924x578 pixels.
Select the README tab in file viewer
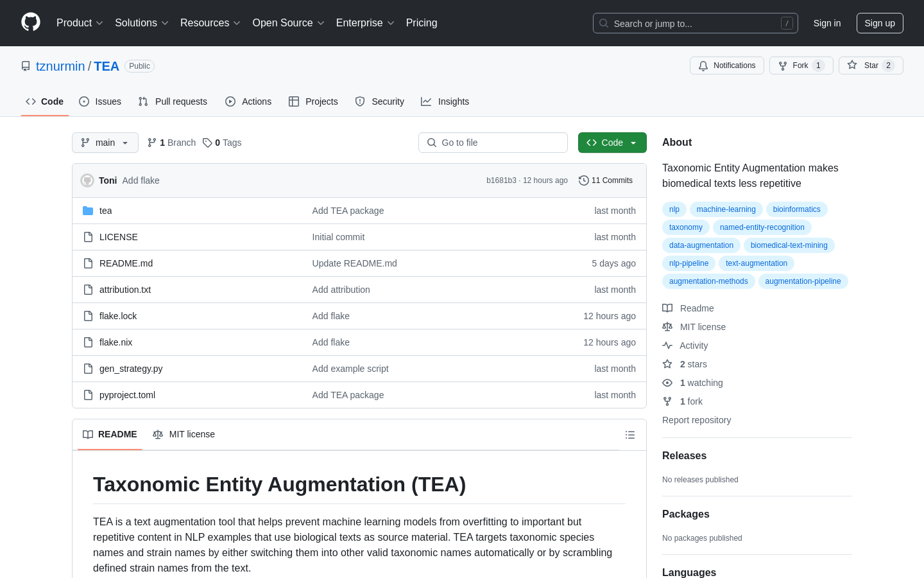coord(110,434)
